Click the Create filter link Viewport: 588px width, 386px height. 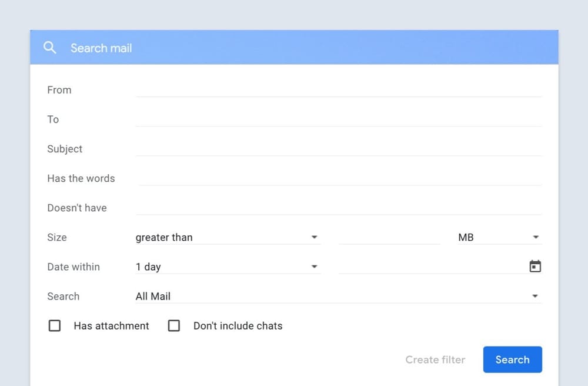pos(435,360)
